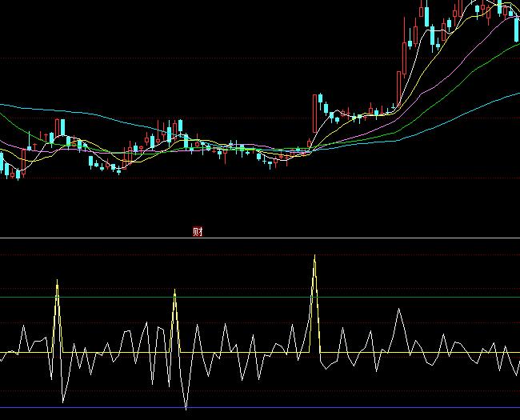This screenshot has width=520, height=420.
Task: Click the middle yellow spike peak below 财
Action: coord(174,292)
